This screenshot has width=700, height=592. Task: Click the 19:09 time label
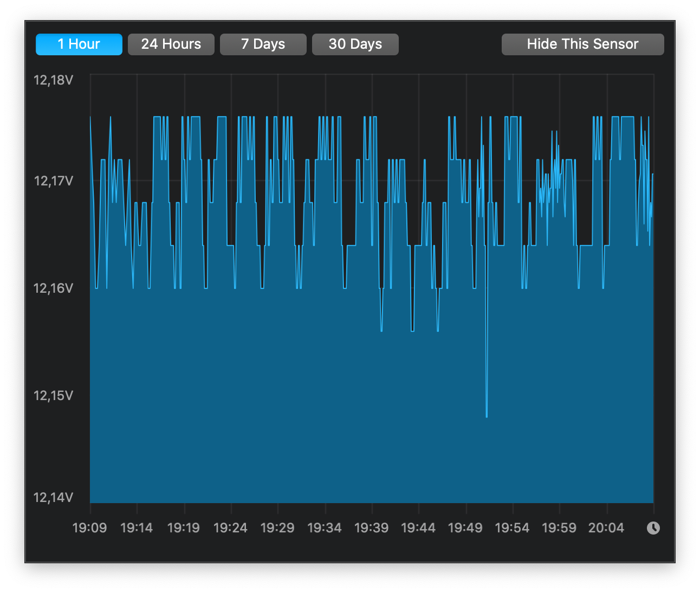(x=90, y=528)
